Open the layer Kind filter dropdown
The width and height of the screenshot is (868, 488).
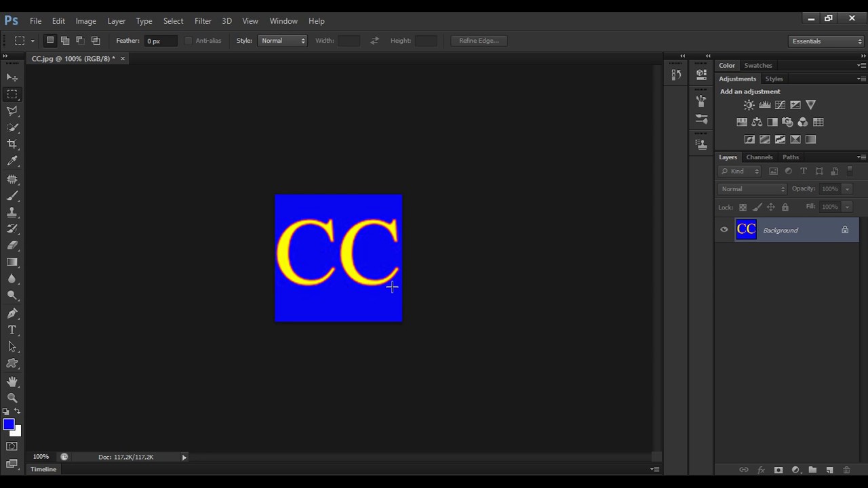pos(740,171)
